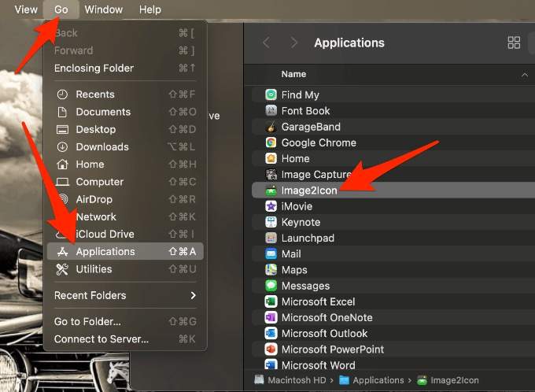Choose AirDrop in the Go menu
535x392 pixels.
point(125,199)
